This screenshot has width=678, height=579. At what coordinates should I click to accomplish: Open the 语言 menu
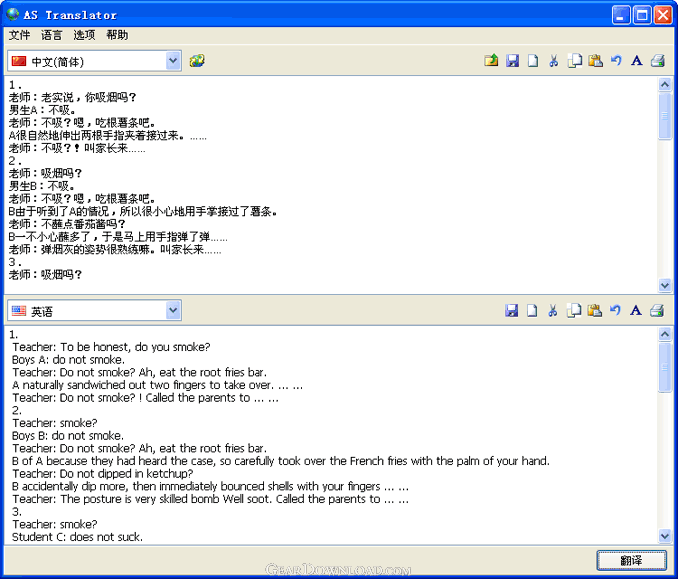(x=52, y=35)
